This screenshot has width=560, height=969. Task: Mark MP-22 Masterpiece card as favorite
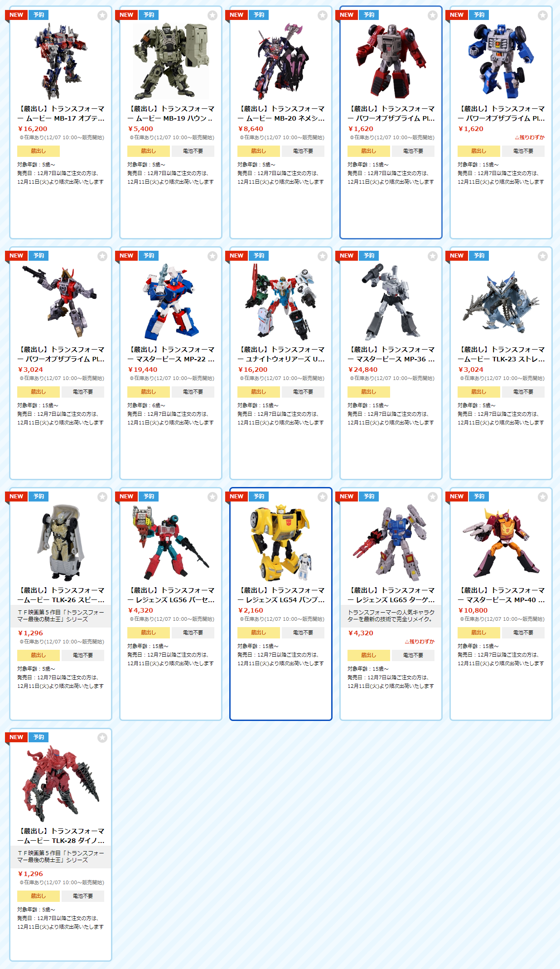click(212, 256)
